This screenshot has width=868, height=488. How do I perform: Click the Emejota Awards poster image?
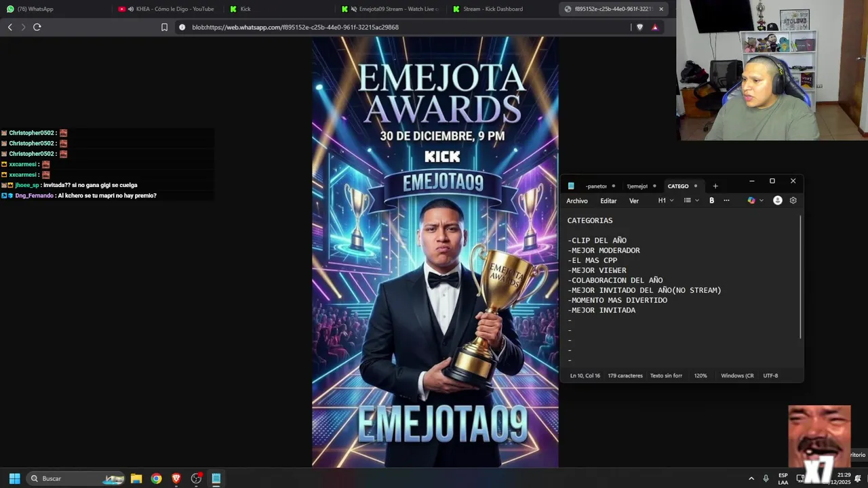(x=435, y=251)
